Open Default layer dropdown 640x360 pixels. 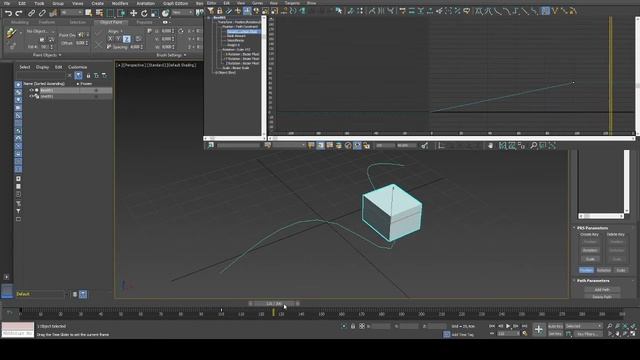coord(41,294)
